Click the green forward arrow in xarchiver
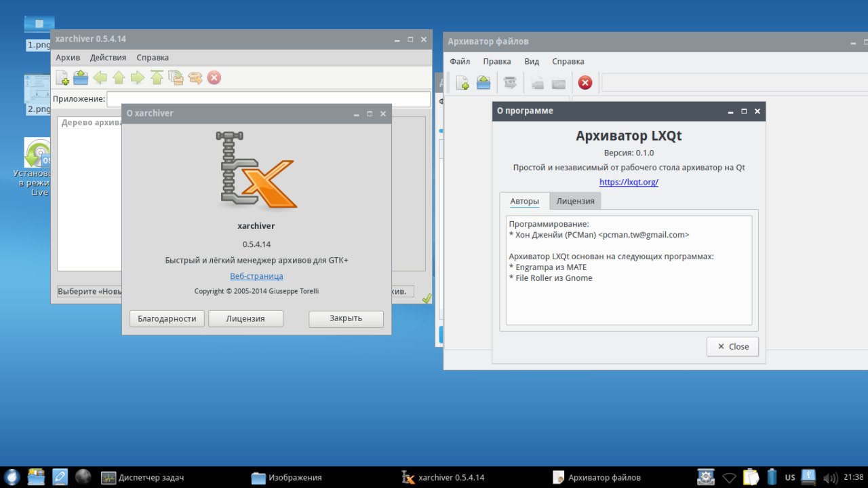Image resolution: width=868 pixels, height=488 pixels. click(138, 77)
